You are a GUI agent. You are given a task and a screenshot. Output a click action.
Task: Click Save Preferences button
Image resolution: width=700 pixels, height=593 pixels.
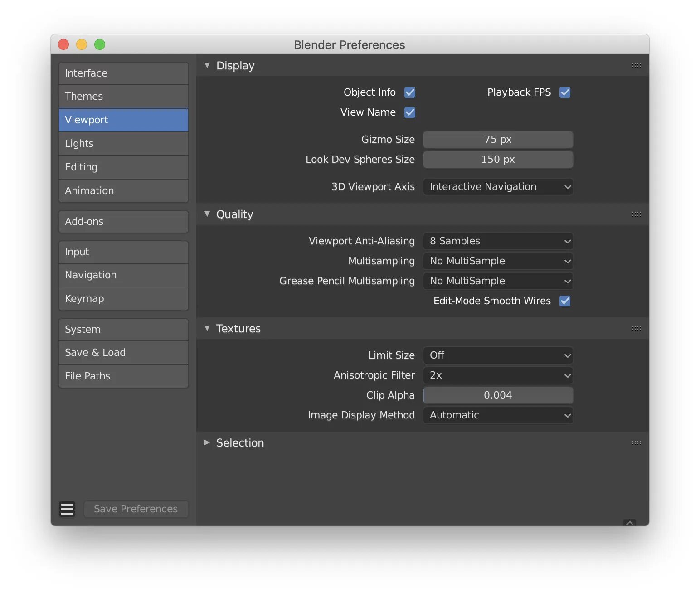coord(136,509)
